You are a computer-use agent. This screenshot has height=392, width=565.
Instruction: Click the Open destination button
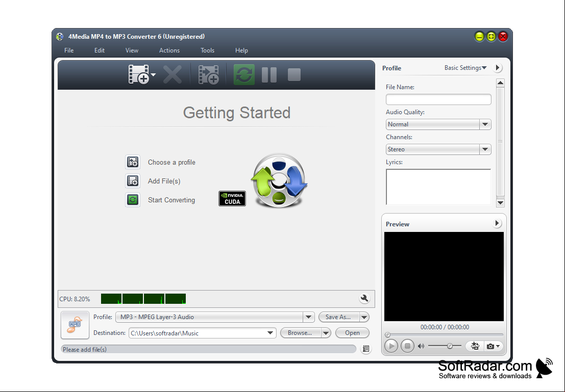[x=352, y=333]
